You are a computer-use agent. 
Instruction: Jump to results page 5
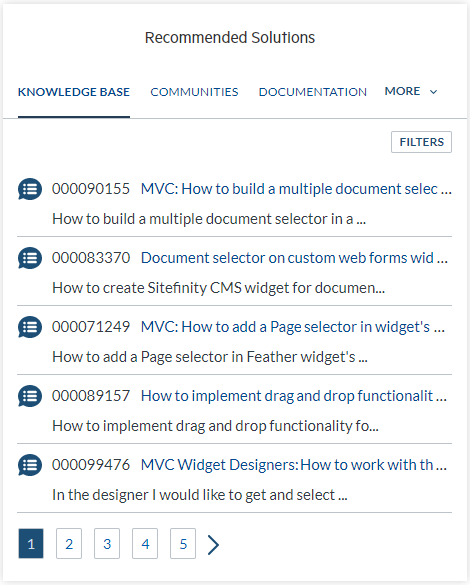tap(183, 544)
